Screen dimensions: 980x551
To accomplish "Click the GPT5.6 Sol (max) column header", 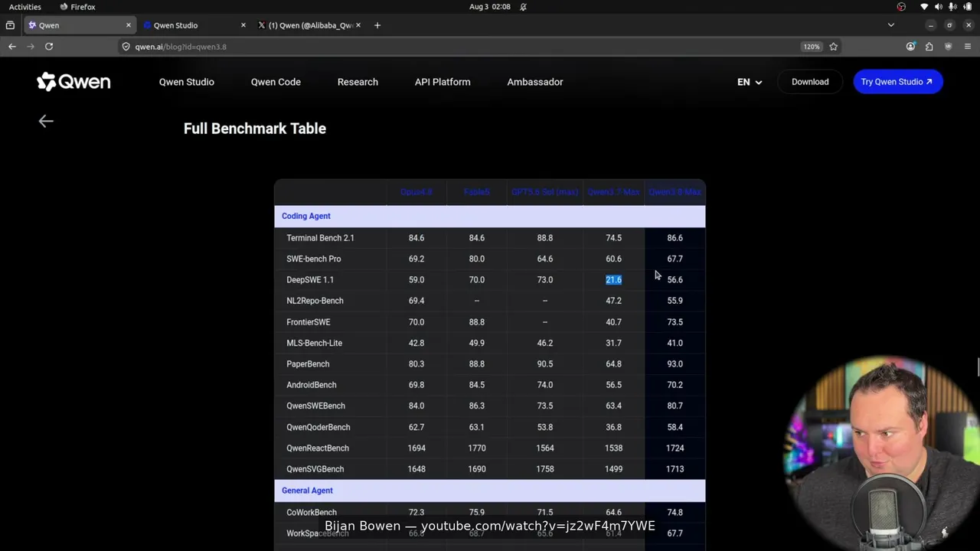I will tap(545, 192).
